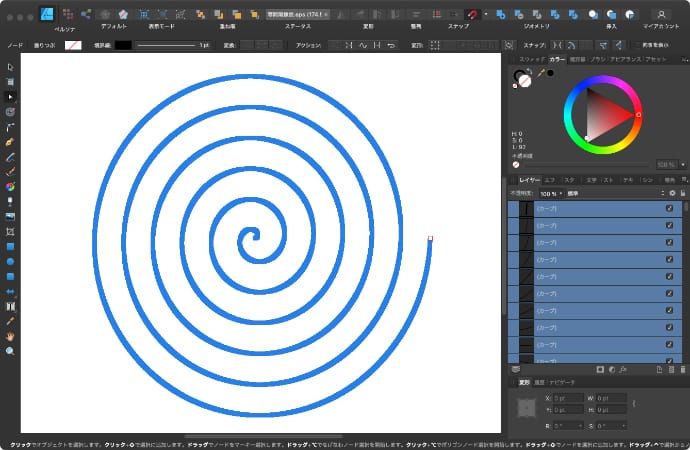Switch to the ナビゲータ tab in the bottom panel

tap(563, 383)
